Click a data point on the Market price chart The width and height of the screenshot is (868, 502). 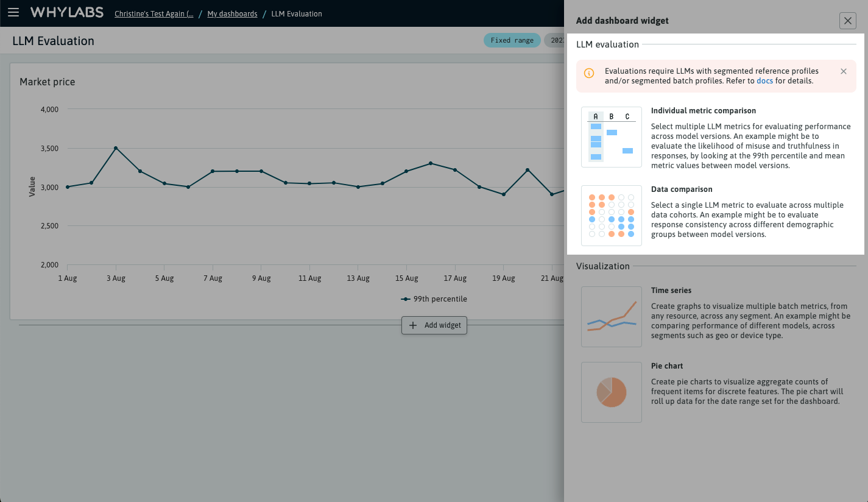116,148
